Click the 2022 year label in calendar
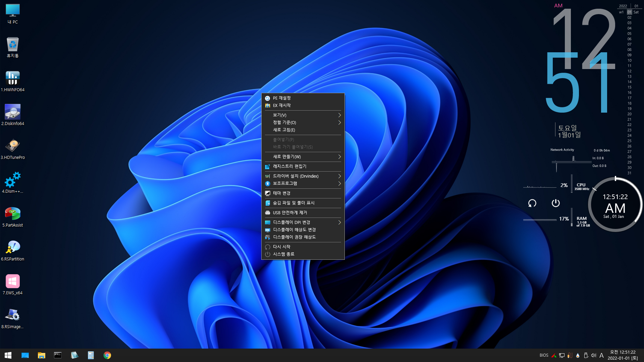 click(x=623, y=6)
